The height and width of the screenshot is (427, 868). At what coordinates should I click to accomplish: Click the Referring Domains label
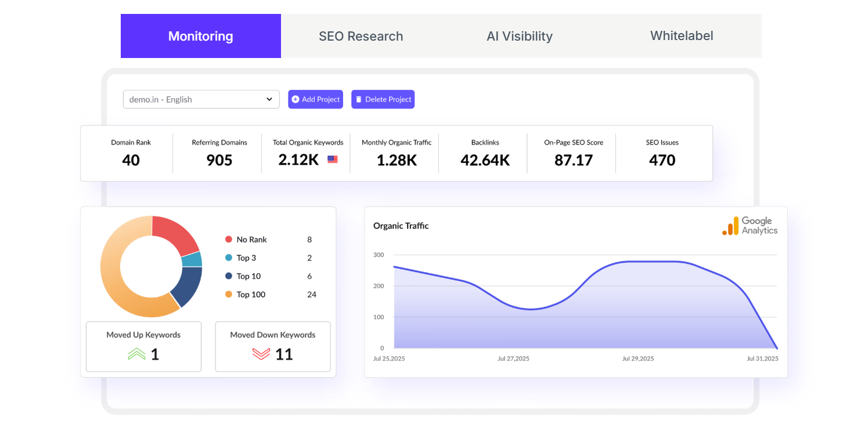click(x=219, y=142)
